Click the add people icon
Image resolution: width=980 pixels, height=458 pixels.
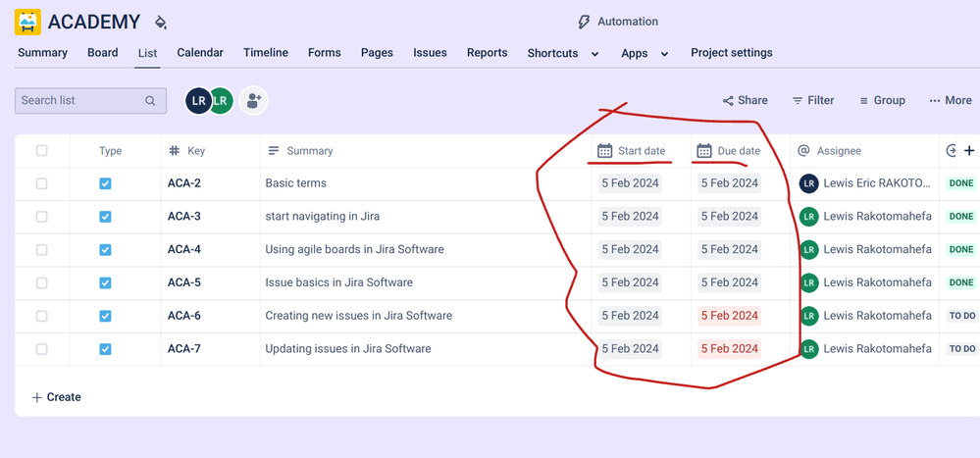(253, 101)
